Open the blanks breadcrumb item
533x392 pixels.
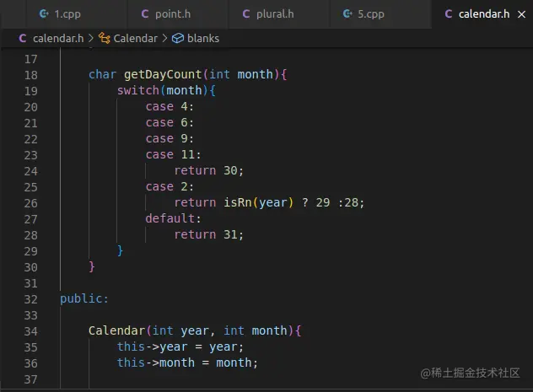[x=203, y=39]
